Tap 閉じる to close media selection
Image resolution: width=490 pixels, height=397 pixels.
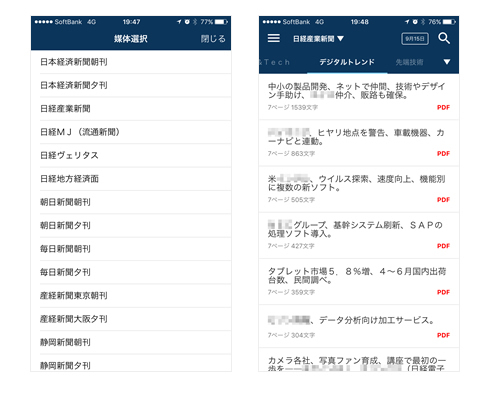[x=213, y=39]
